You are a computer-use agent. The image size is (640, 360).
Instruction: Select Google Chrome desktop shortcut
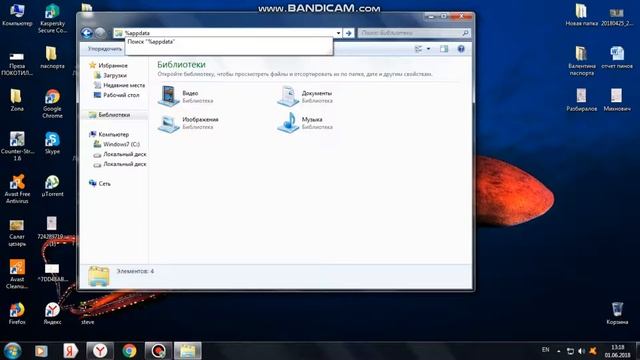tap(52, 104)
